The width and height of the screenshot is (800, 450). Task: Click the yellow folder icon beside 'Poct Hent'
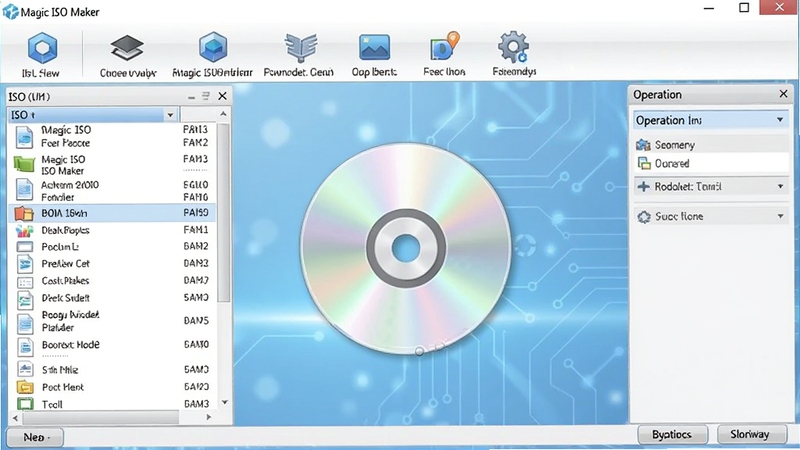point(24,387)
